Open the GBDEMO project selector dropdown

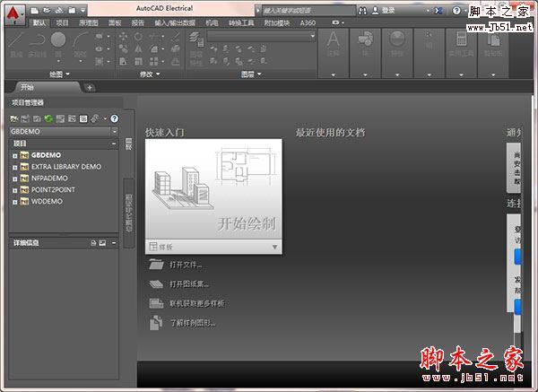tap(115, 131)
